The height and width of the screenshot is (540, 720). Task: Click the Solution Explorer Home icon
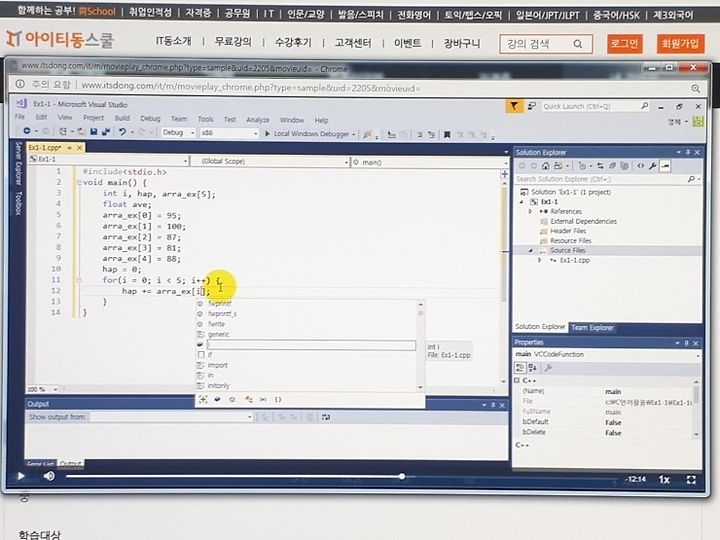pos(546,166)
